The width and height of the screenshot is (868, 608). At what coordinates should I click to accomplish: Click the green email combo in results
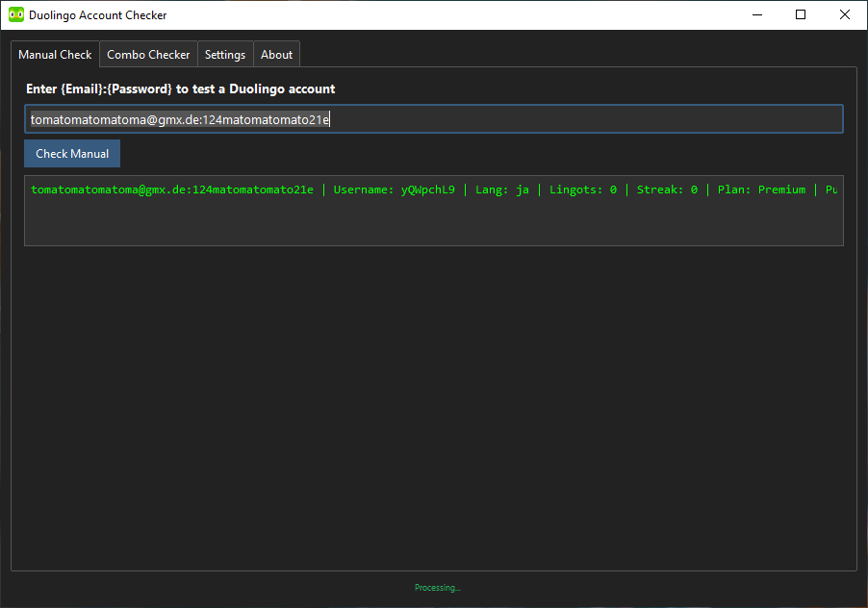(x=172, y=190)
